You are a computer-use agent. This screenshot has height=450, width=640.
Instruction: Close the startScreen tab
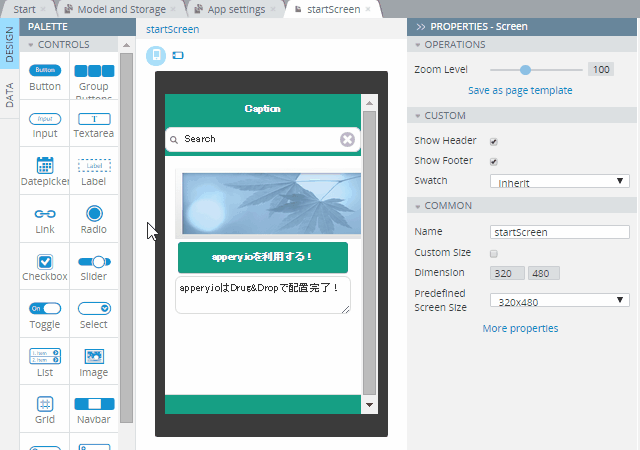pyautogui.click(x=368, y=9)
